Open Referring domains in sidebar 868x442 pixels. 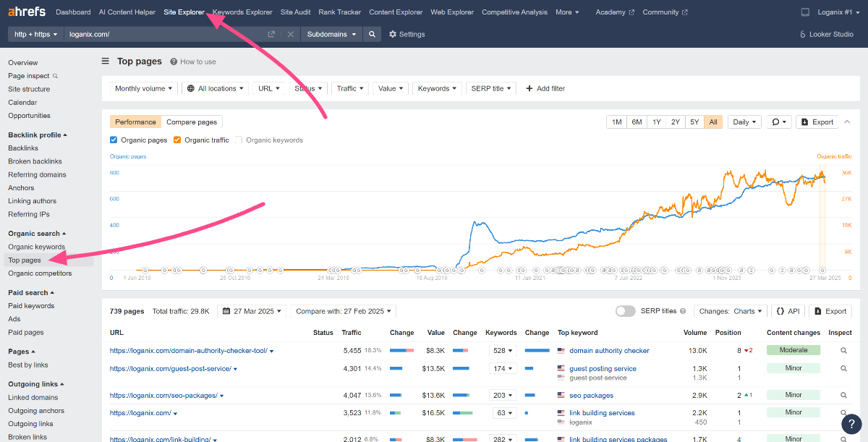[x=37, y=175]
